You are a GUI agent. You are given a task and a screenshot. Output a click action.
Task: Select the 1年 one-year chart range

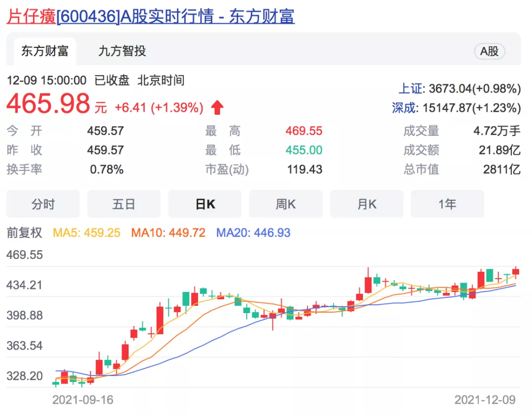[447, 204]
